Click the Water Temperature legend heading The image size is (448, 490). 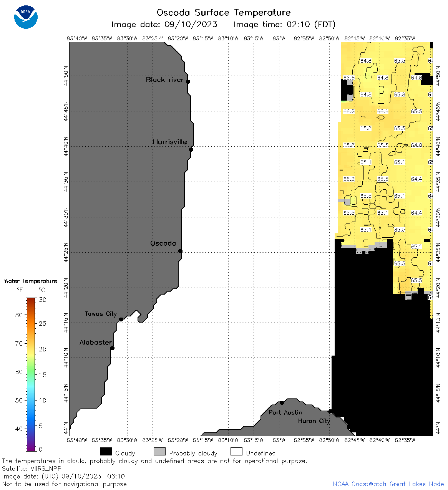point(30,281)
